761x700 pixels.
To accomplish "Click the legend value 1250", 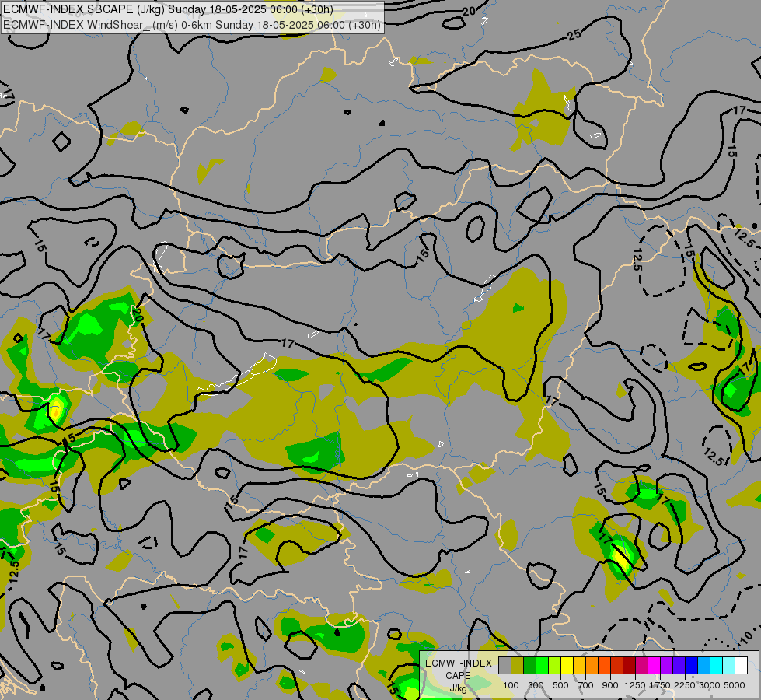I will [635, 685].
